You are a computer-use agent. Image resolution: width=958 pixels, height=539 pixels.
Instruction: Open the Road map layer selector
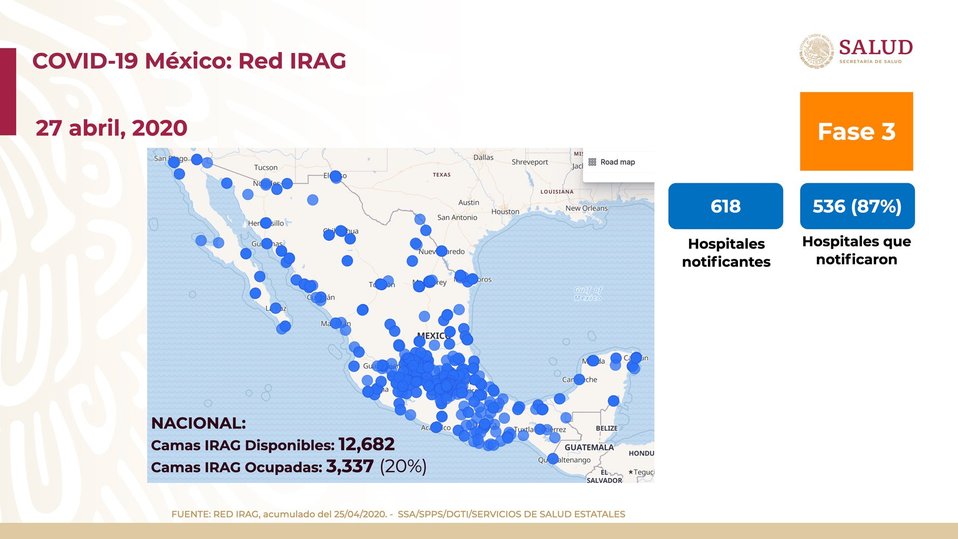[617, 161]
